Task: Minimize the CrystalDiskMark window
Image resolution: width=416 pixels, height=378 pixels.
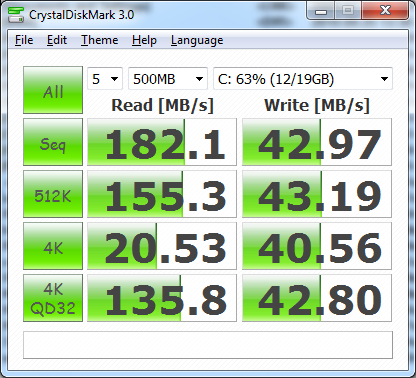Action: coord(320,11)
